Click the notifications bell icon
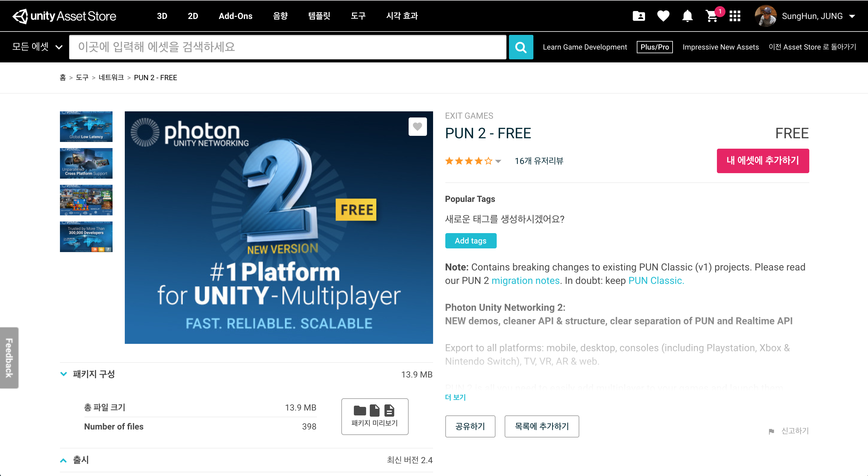This screenshot has width=868, height=476. [x=687, y=16]
